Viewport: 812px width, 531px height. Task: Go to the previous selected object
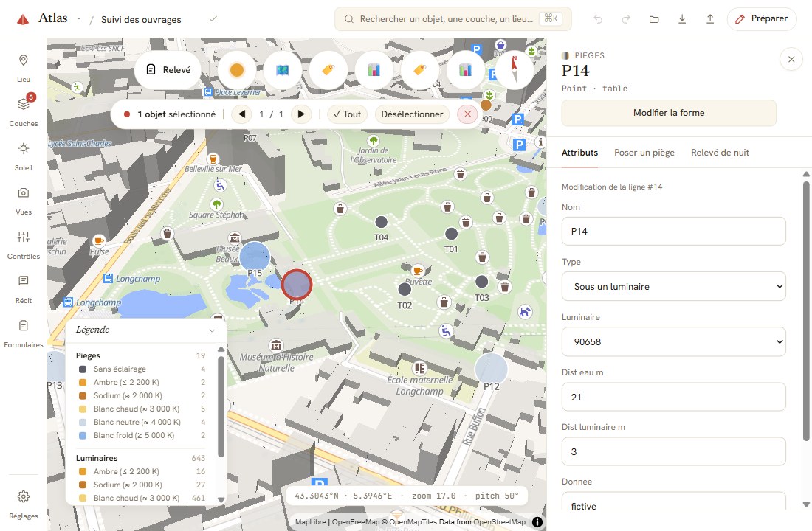coord(242,114)
